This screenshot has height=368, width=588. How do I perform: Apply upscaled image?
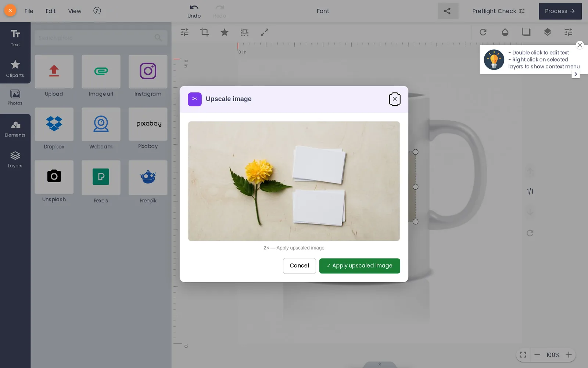(x=359, y=266)
